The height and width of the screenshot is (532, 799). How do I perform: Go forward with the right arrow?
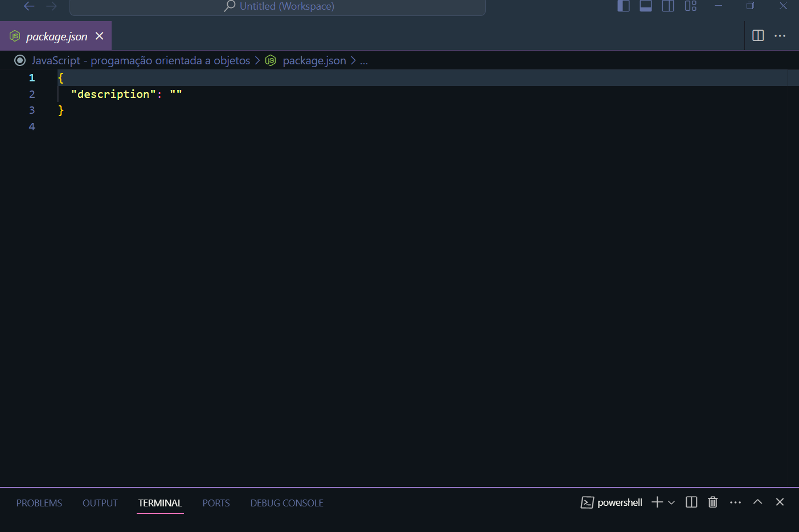click(x=52, y=6)
